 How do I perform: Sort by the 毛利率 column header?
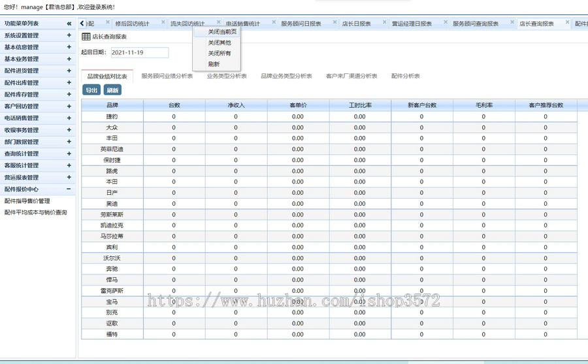point(483,105)
